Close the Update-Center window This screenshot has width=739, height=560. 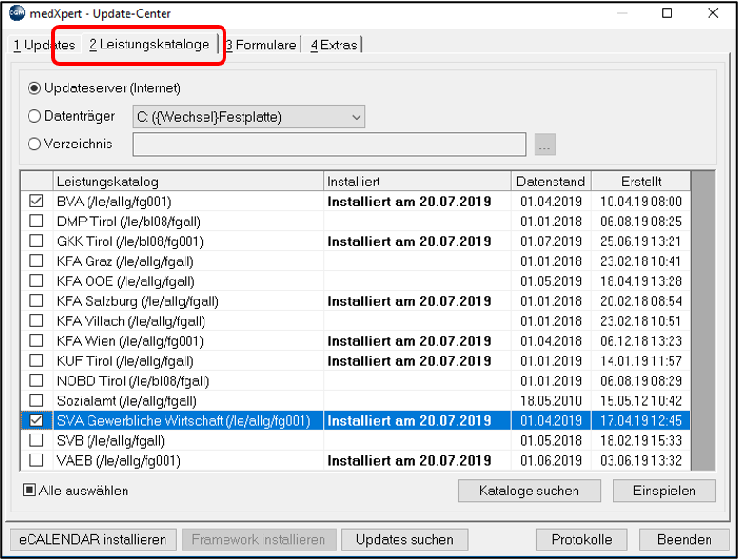713,13
